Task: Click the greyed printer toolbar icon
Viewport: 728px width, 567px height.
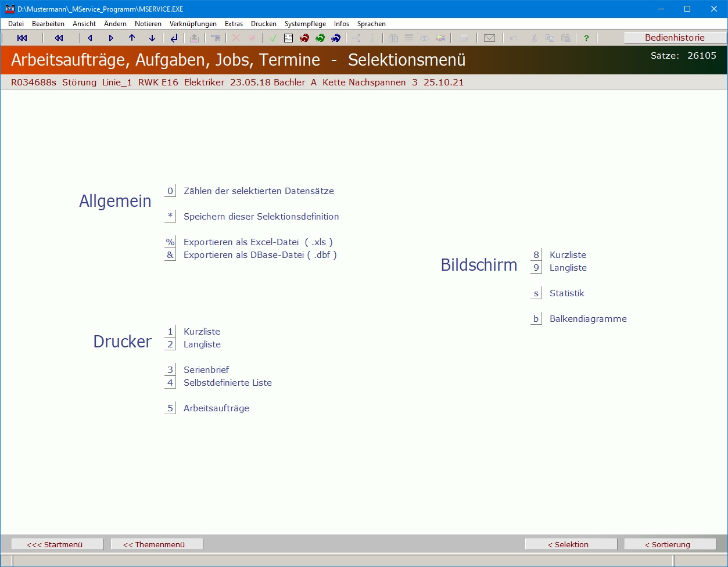Action: coord(463,38)
